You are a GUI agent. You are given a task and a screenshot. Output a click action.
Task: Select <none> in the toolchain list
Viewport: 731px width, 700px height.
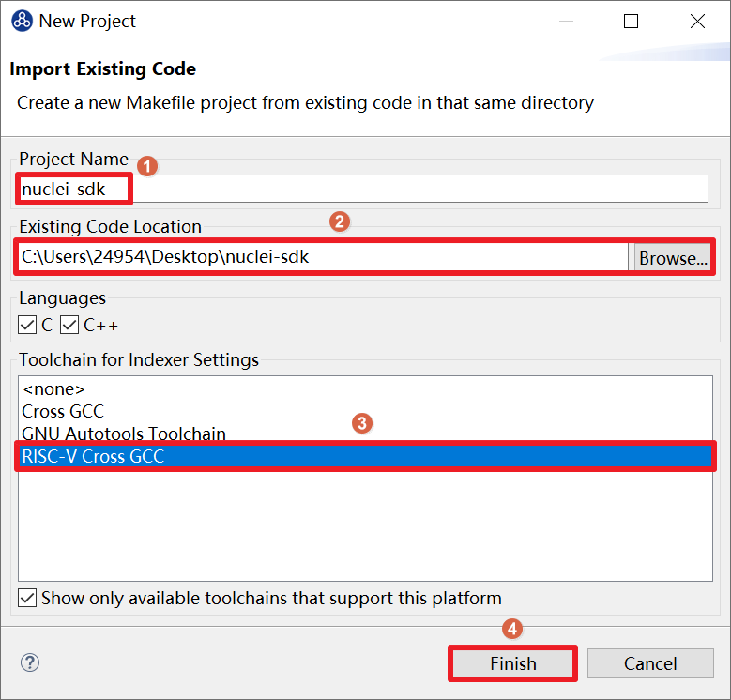(x=53, y=388)
